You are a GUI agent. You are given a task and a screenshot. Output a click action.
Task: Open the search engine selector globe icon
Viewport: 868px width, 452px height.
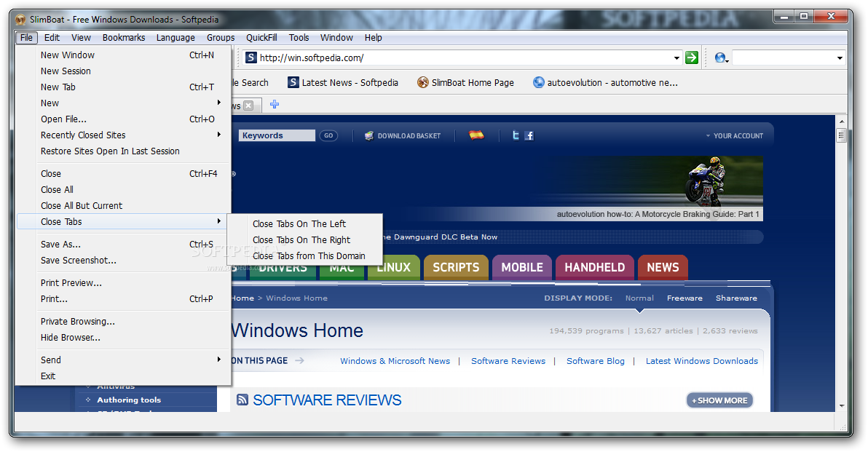720,58
